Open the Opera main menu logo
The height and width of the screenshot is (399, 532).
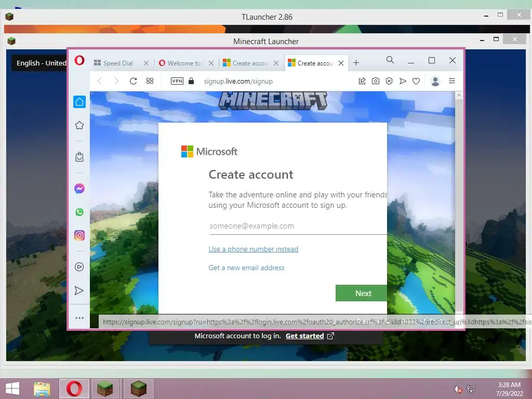tap(79, 61)
